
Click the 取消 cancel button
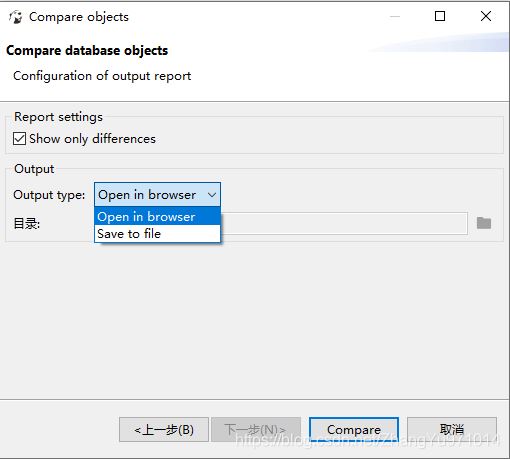click(x=452, y=430)
